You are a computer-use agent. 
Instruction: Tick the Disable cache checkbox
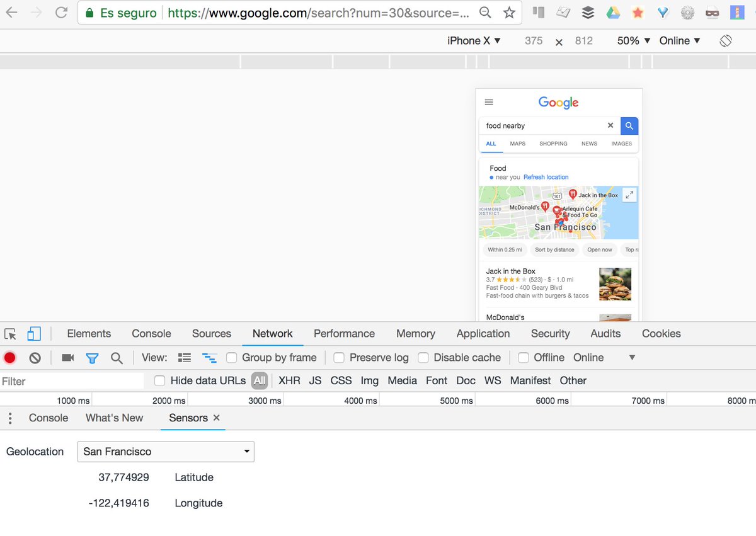pyautogui.click(x=423, y=358)
